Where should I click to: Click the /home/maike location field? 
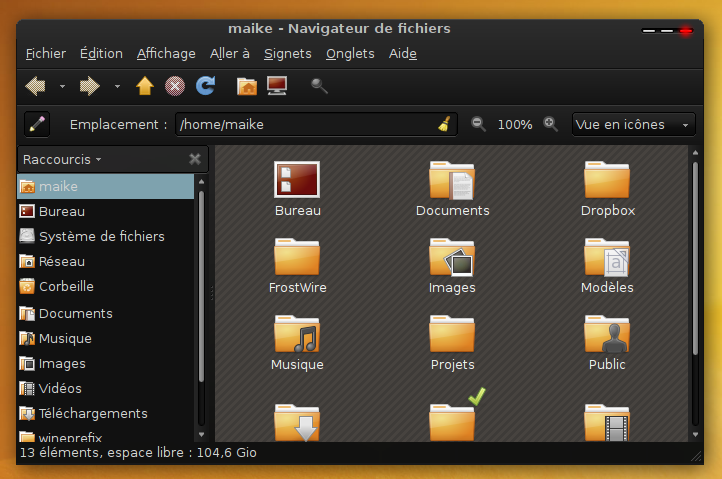316,124
